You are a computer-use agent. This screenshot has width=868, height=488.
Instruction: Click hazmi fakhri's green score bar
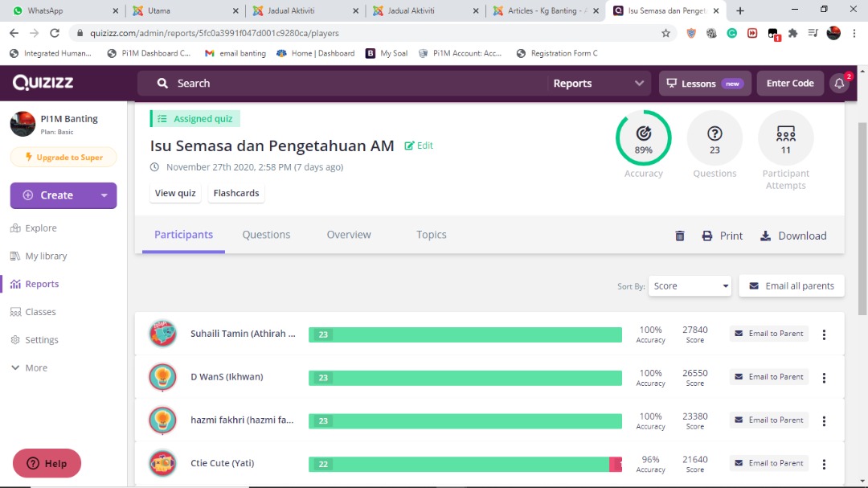[x=465, y=421]
